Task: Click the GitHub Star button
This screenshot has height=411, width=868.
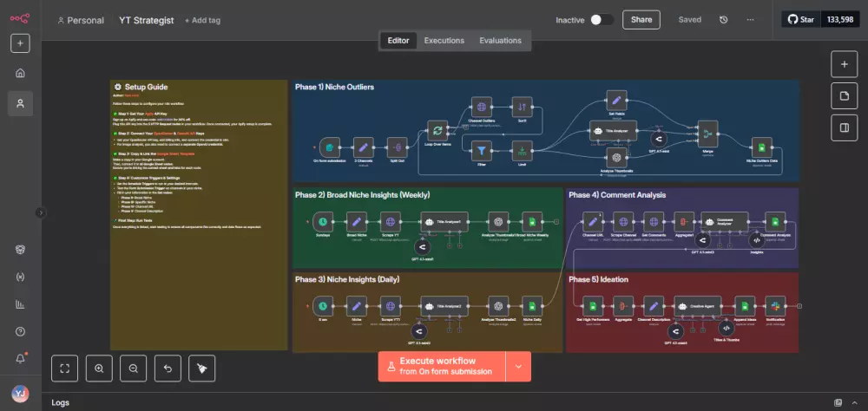Action: (x=801, y=19)
